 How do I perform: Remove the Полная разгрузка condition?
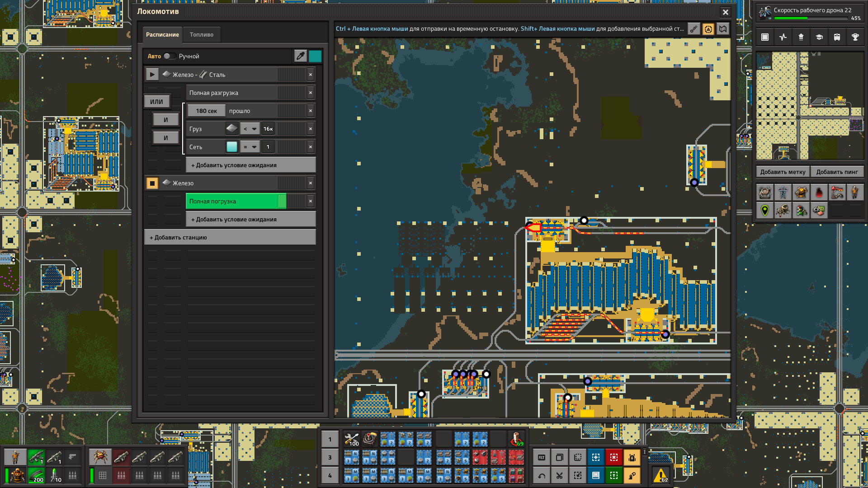[311, 93]
